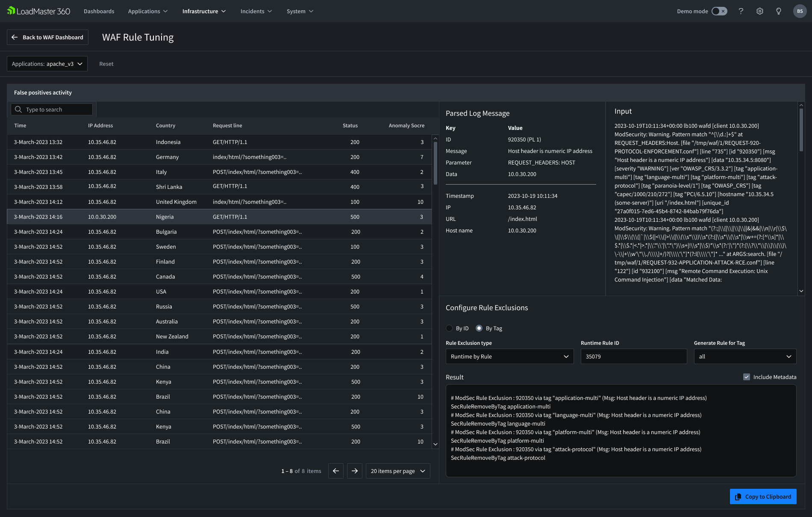
Task: Expand the Generate Rule for Tag dropdown
Action: click(745, 356)
